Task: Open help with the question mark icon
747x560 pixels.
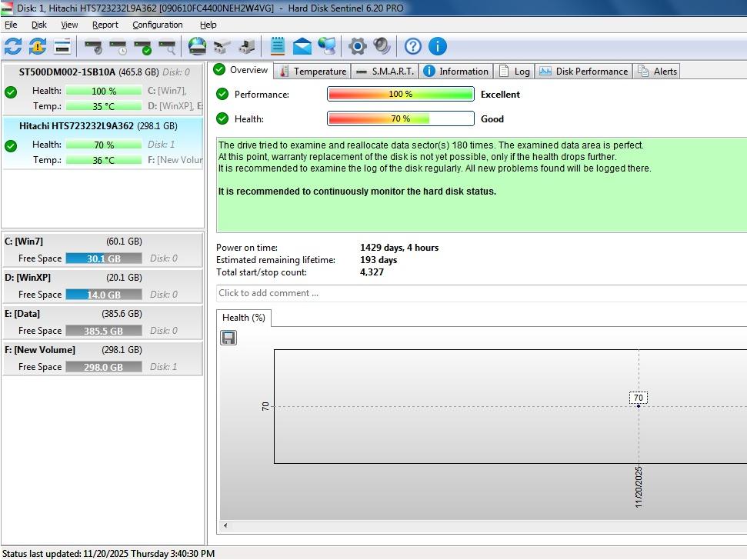Action: [412, 46]
